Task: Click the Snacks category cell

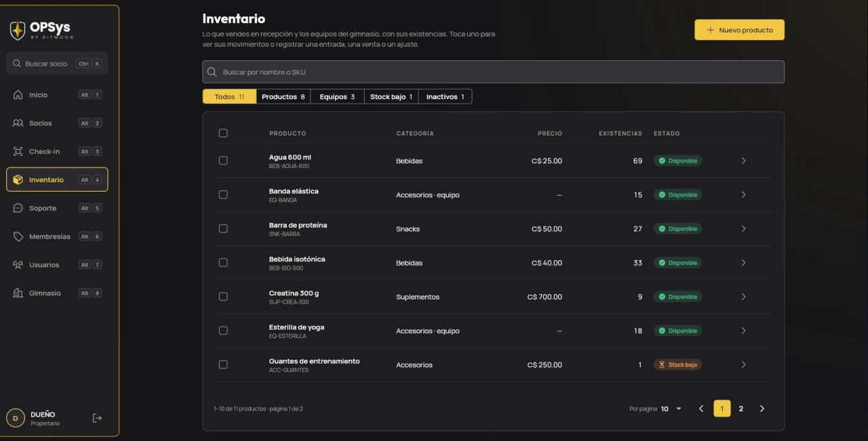Action: pos(408,229)
